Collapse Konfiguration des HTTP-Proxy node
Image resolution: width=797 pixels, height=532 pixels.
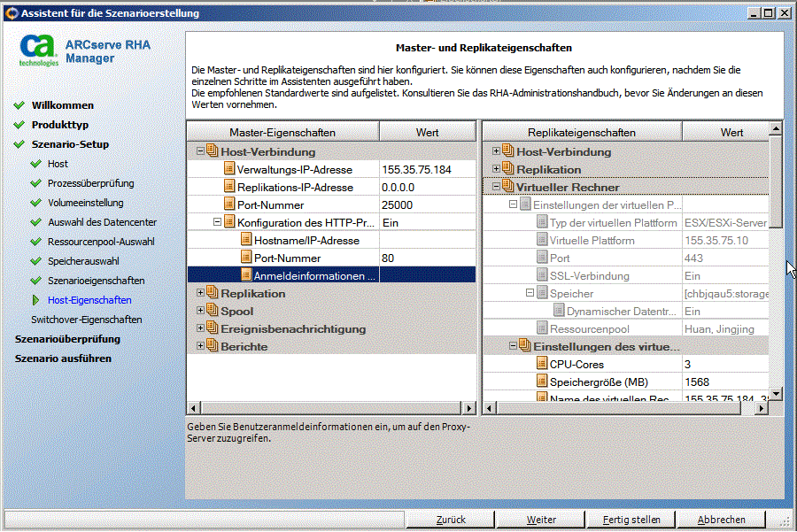click(x=218, y=222)
